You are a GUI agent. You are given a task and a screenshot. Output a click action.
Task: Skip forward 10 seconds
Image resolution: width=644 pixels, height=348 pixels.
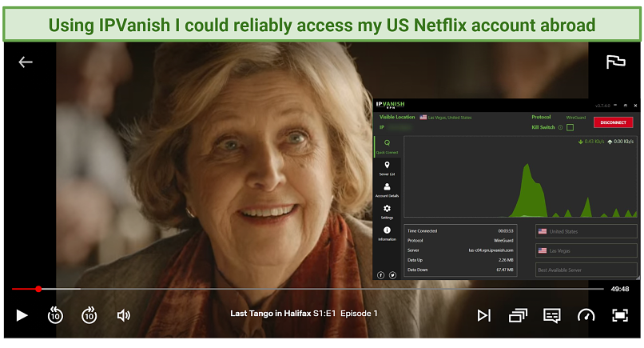pos(89,315)
